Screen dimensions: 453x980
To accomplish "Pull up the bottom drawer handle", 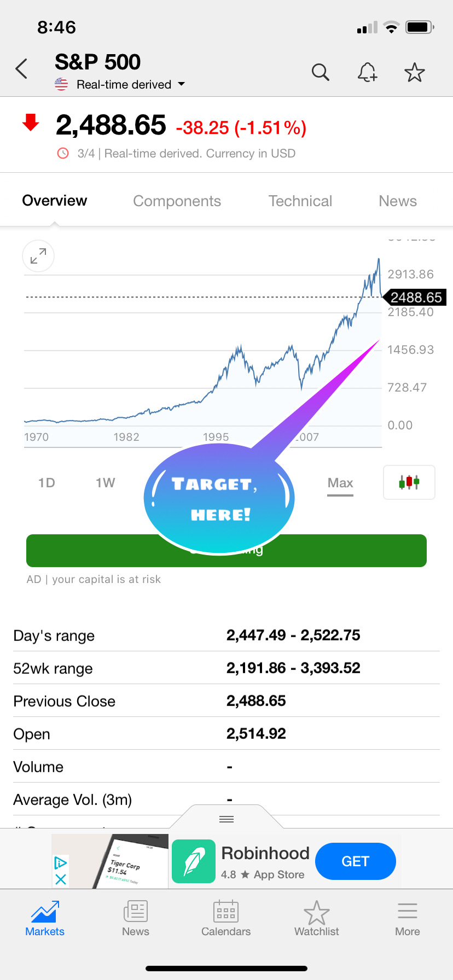I will [x=226, y=819].
